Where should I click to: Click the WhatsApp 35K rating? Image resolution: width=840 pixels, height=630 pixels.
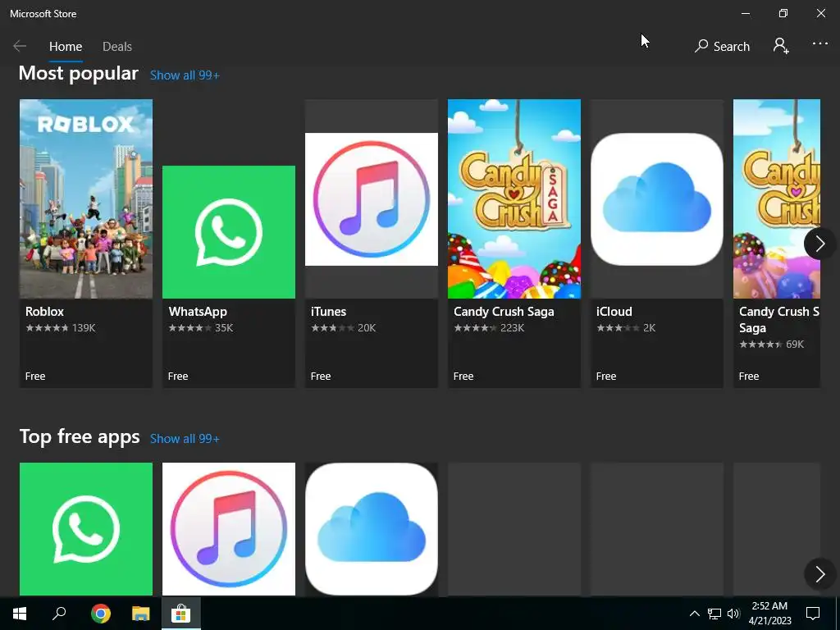pyautogui.click(x=201, y=328)
